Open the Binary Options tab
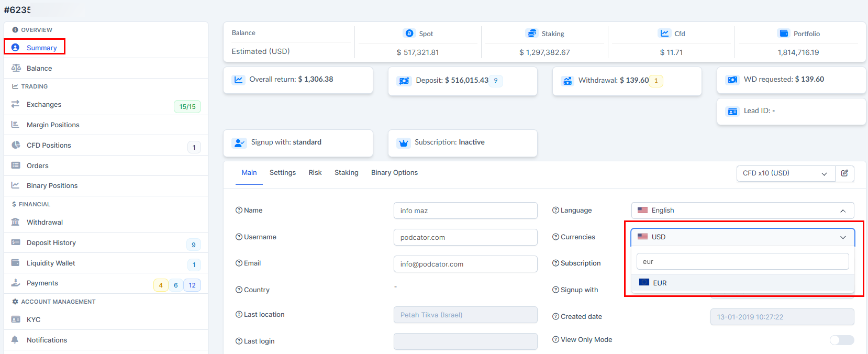The image size is (868, 354). click(x=394, y=173)
